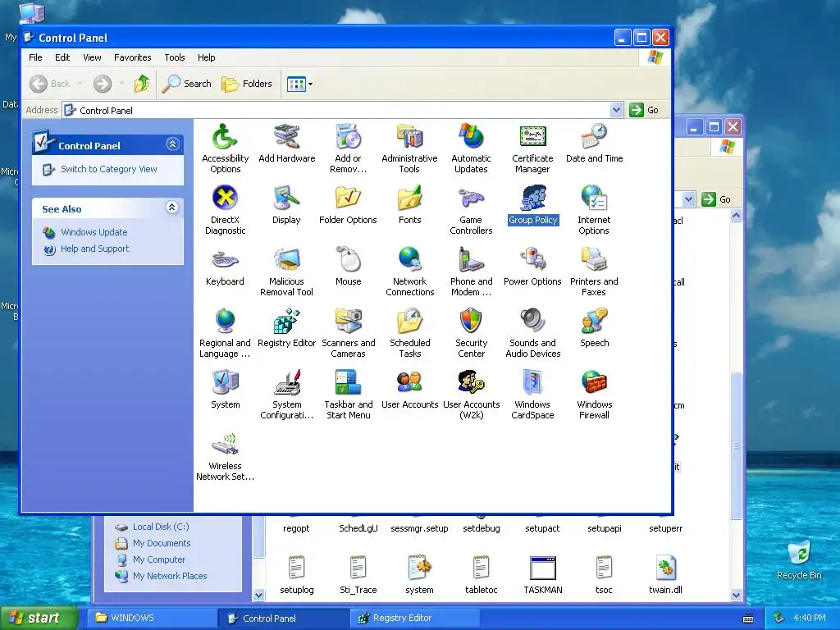Open Certificate Manager icon
Viewport: 840px width, 630px height.
click(532, 148)
